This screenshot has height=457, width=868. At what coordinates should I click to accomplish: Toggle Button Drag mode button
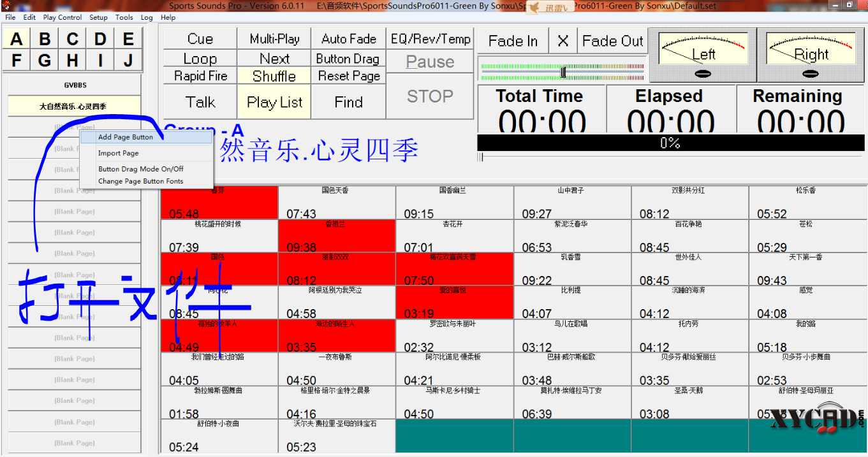pos(349,59)
